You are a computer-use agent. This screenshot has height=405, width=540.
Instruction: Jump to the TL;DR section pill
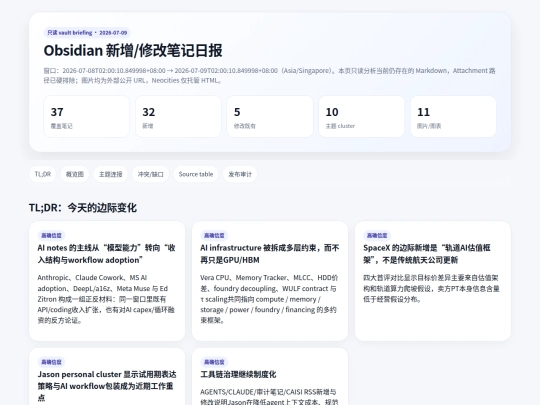[43, 174]
